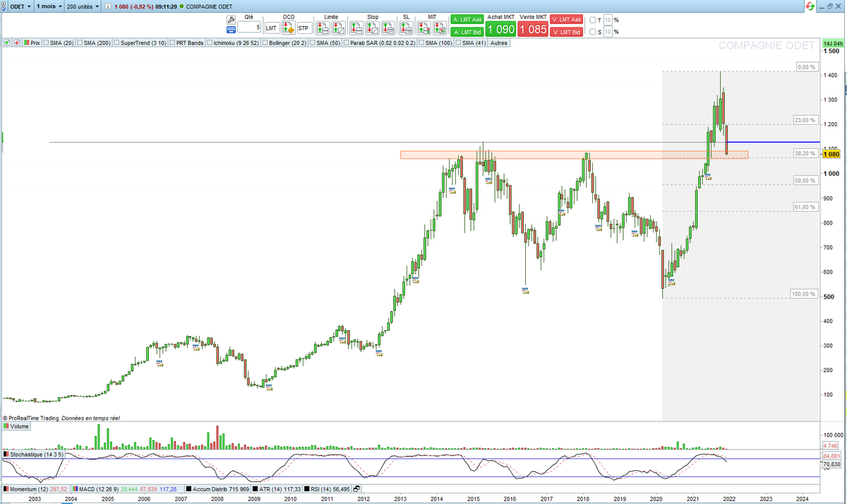Click the Stochastique indicator color icon
The width and height of the screenshot is (847, 504).
click(7, 455)
